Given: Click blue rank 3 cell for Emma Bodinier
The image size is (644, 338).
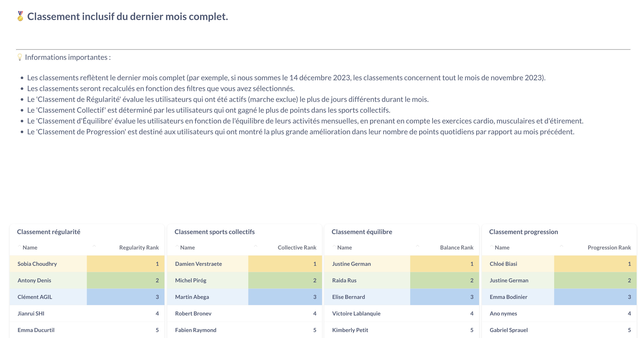Looking at the screenshot, I should point(595,297).
